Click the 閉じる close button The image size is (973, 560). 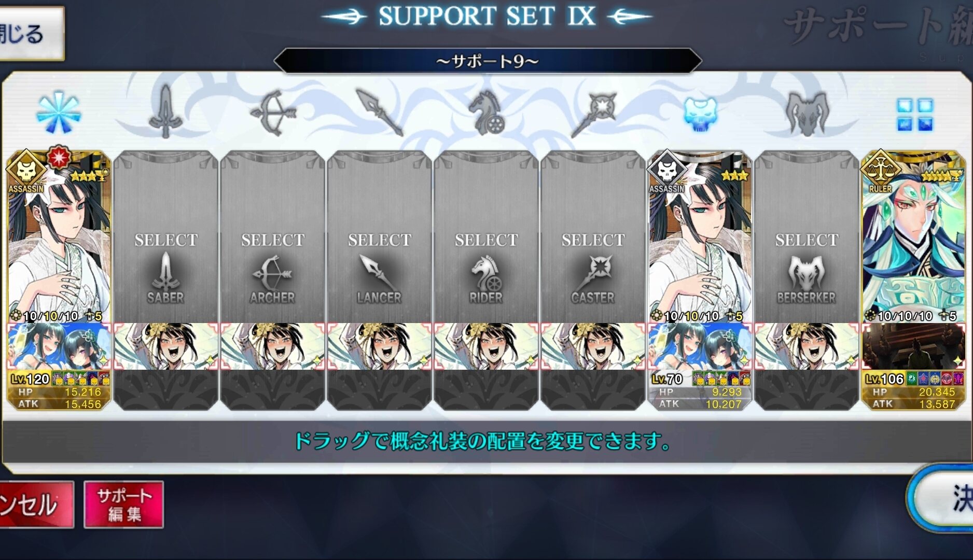(x=31, y=34)
